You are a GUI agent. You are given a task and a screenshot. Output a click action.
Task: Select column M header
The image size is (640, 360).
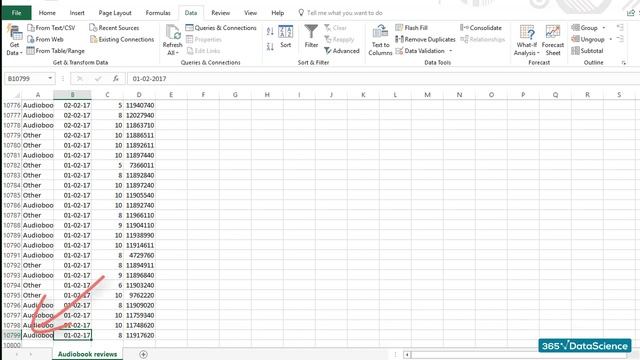coord(427,95)
